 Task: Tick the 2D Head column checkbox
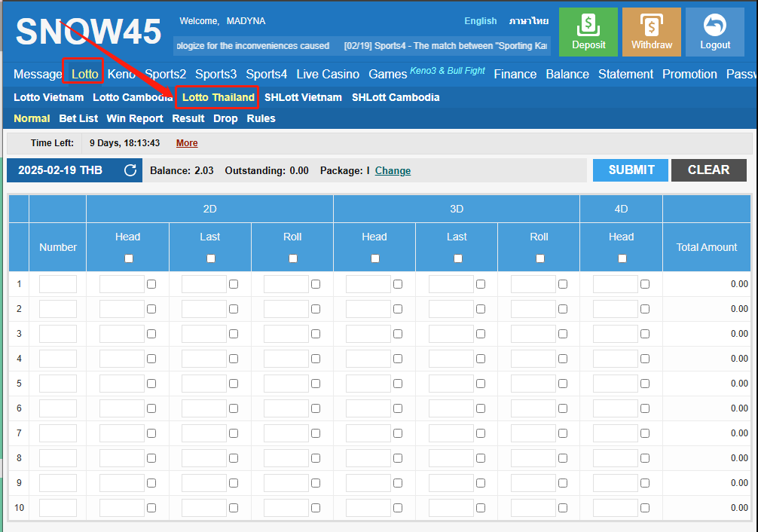[128, 258]
